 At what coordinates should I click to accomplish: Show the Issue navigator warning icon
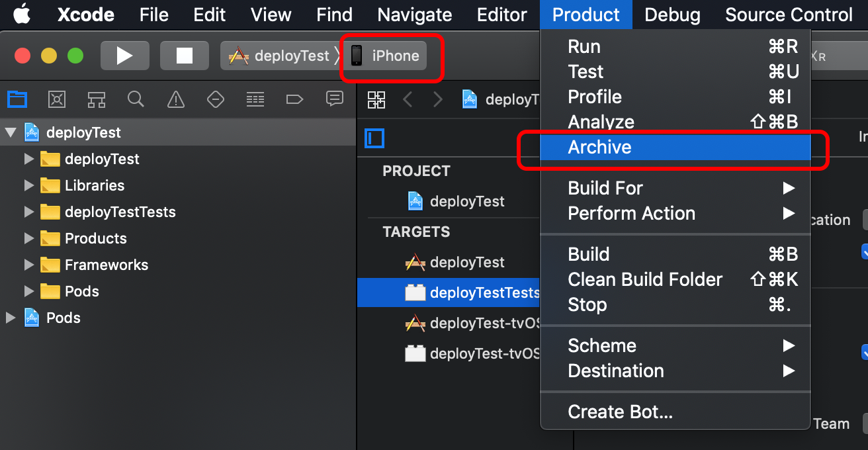pyautogui.click(x=175, y=99)
